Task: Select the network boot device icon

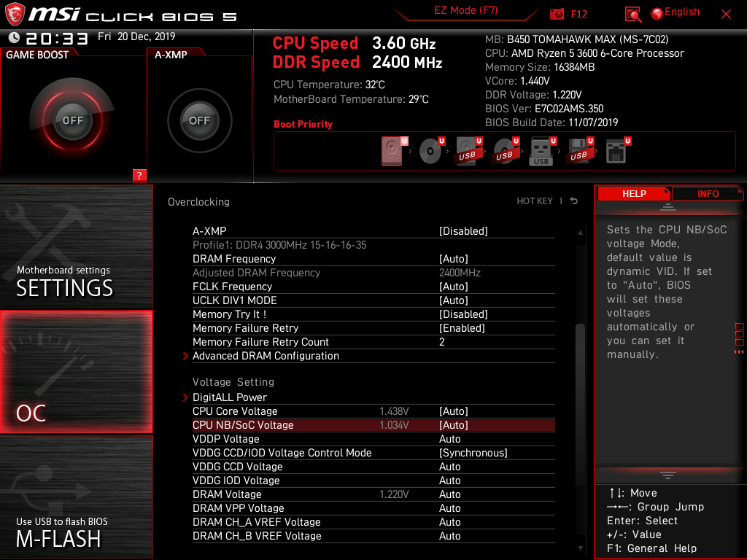Action: click(x=616, y=151)
